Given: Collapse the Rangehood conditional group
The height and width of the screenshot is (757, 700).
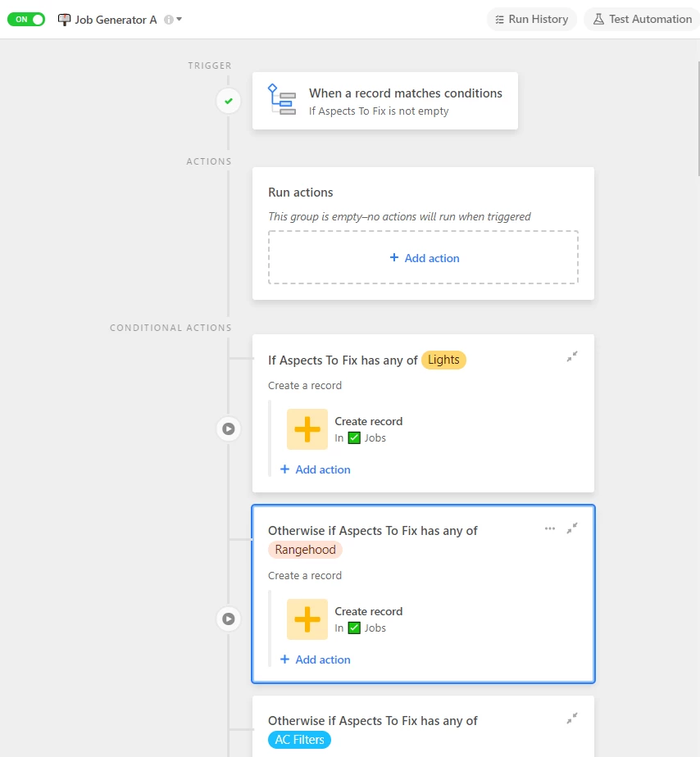Looking at the screenshot, I should [572, 528].
